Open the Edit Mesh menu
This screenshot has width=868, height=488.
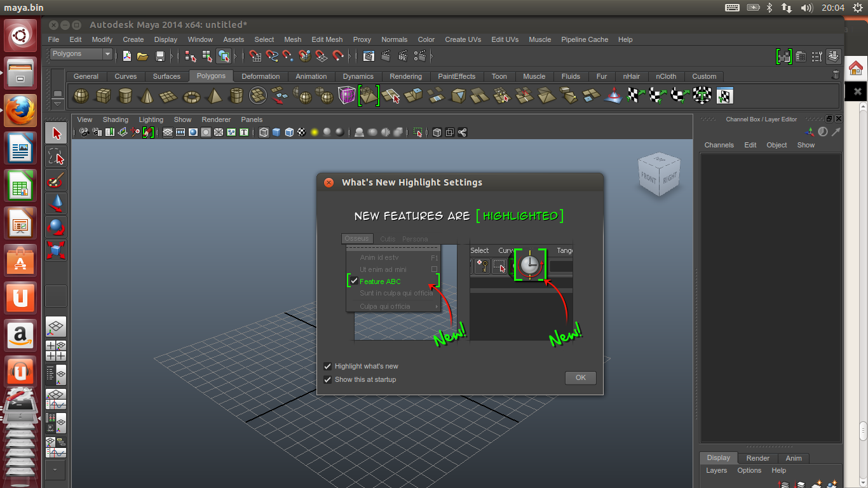(x=327, y=39)
